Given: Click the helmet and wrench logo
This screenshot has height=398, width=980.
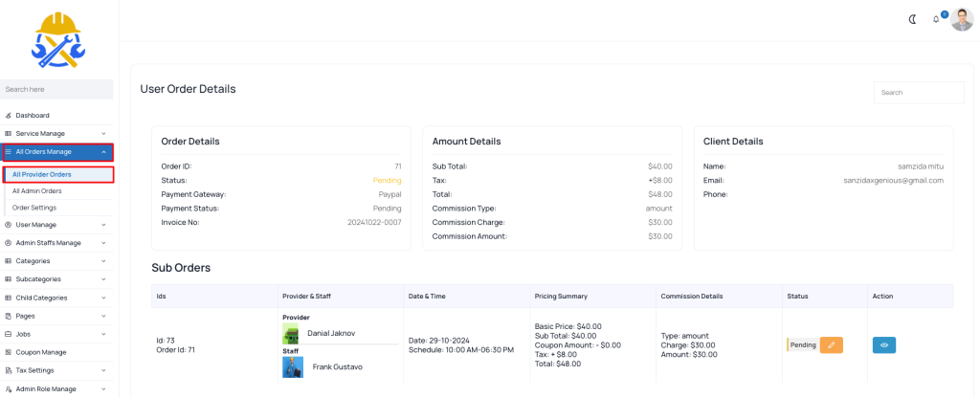Looking at the screenshot, I should click(x=57, y=40).
